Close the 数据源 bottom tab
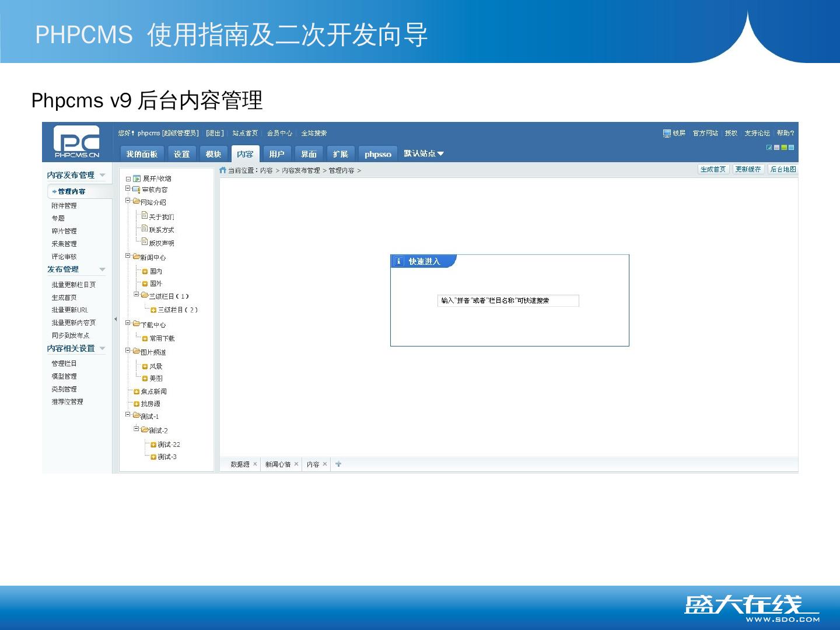The width and height of the screenshot is (840, 630). (255, 464)
